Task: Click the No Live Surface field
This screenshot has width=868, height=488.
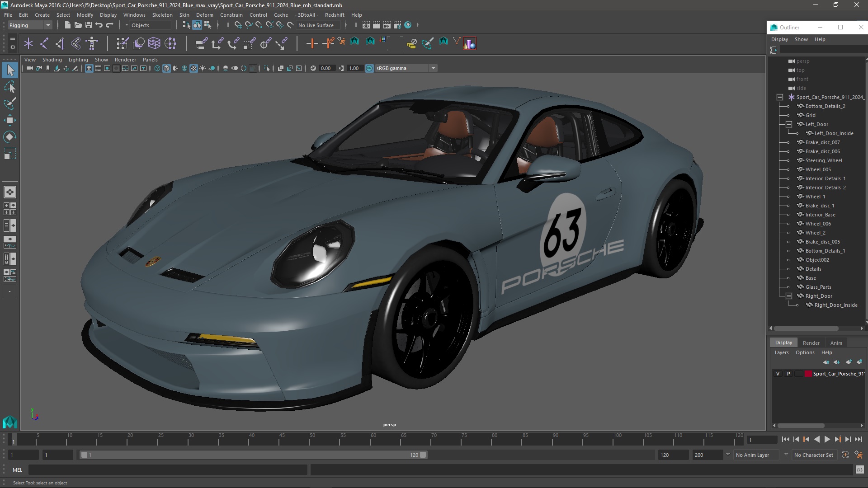Action: pyautogui.click(x=318, y=25)
